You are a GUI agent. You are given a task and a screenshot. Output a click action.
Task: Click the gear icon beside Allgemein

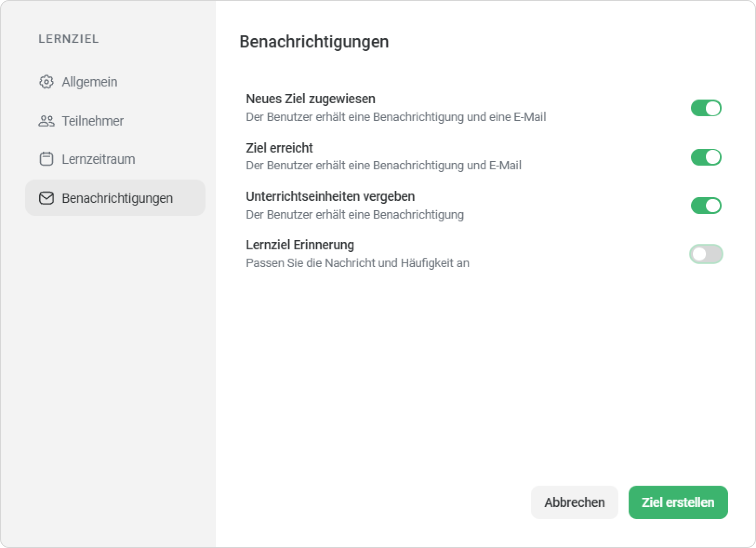(x=46, y=82)
